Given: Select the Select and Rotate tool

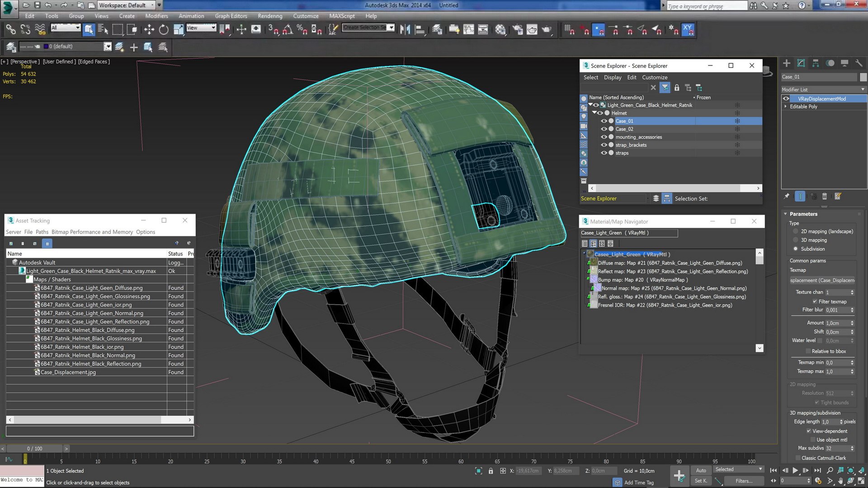Looking at the screenshot, I should pos(164,30).
